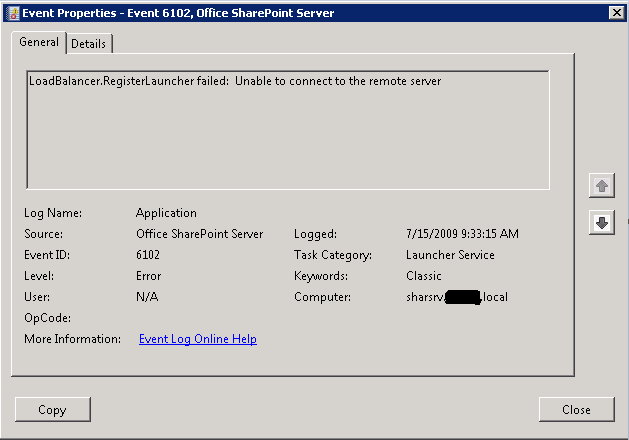The width and height of the screenshot is (629, 440).
Task: Open Event Log Online Help link
Action: click(198, 339)
